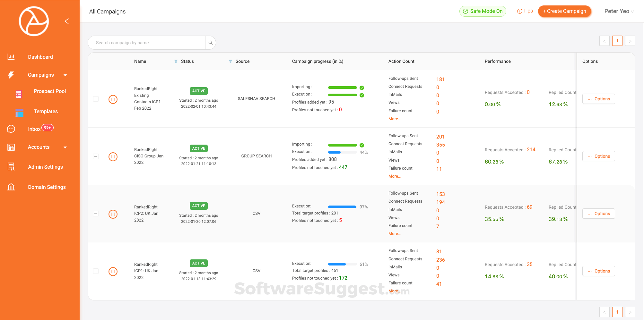Open Domain Settings in the sidebar

click(x=47, y=187)
